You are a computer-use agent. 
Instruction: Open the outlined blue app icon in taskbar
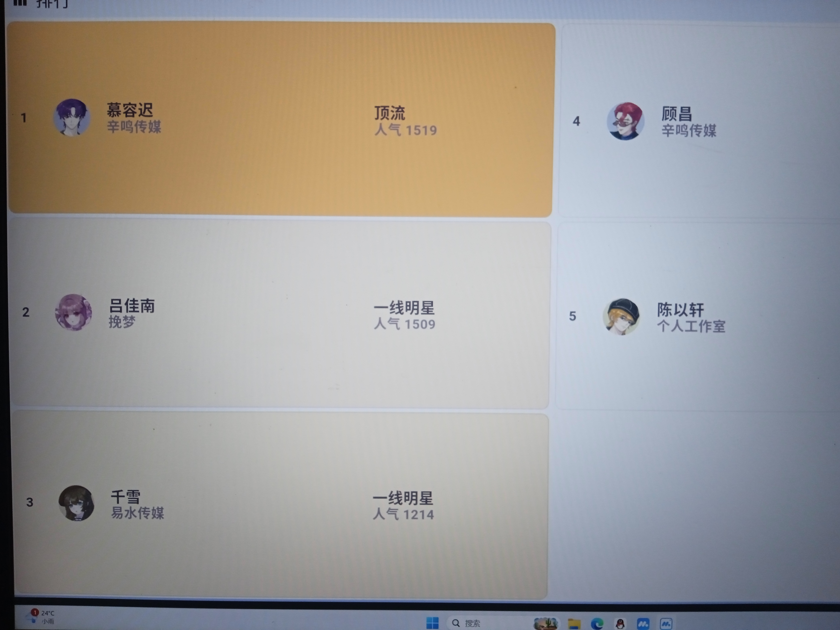point(666,623)
